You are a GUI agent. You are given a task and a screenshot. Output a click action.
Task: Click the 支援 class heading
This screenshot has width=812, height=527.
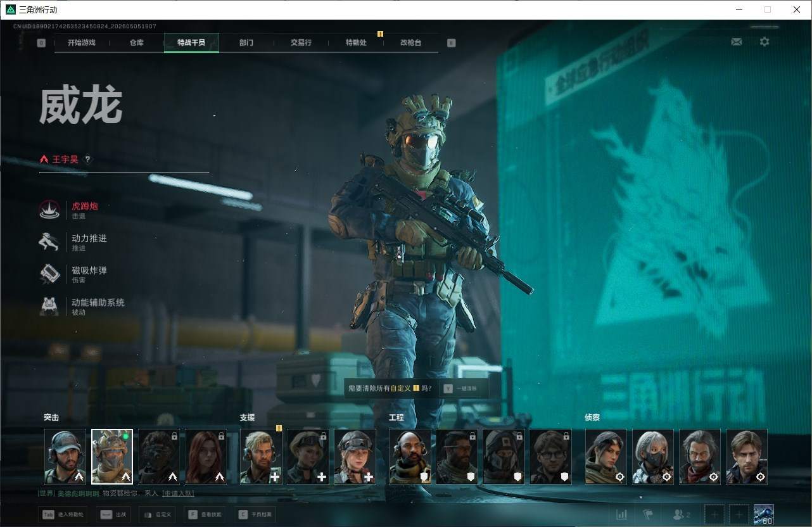point(247,418)
